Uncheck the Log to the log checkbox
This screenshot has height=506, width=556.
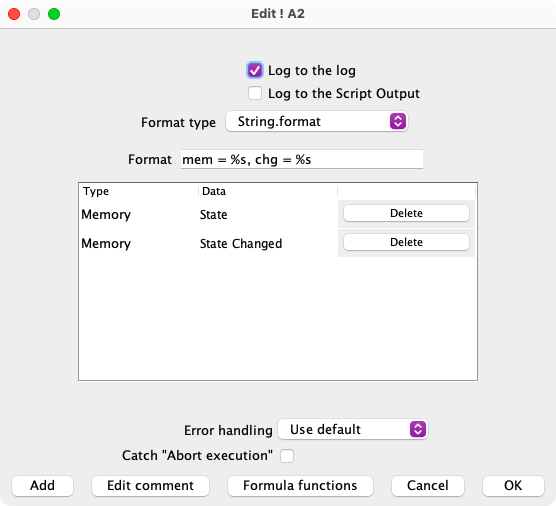click(x=255, y=70)
